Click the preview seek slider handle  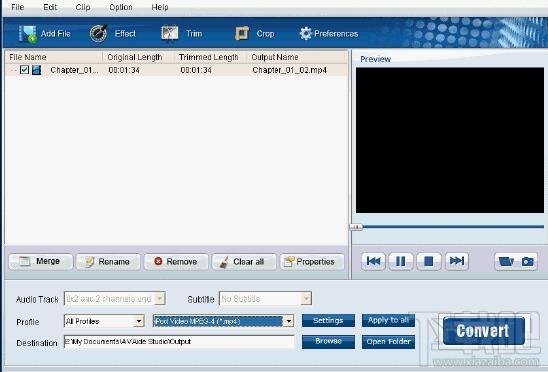pos(356,227)
